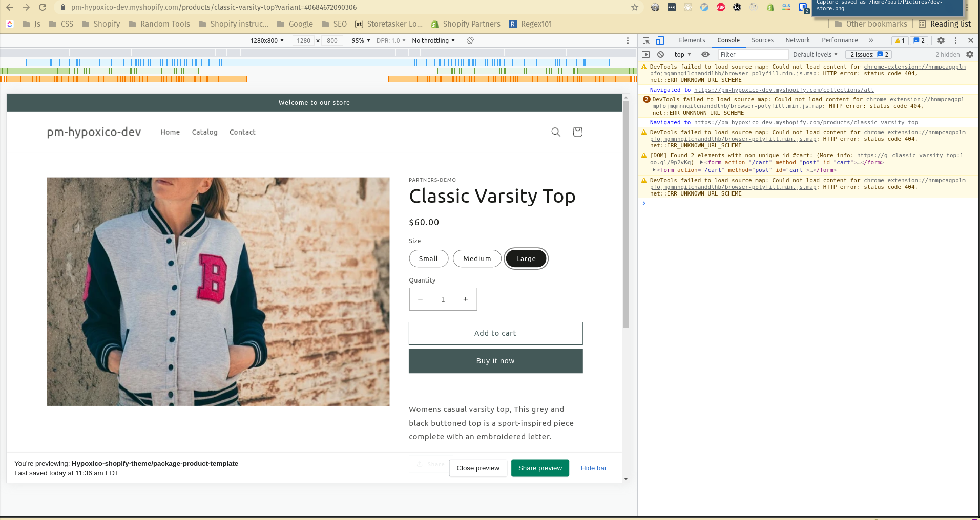Switch to the Elements tab in DevTools
Screen dimensions: 980x520
(x=692, y=40)
